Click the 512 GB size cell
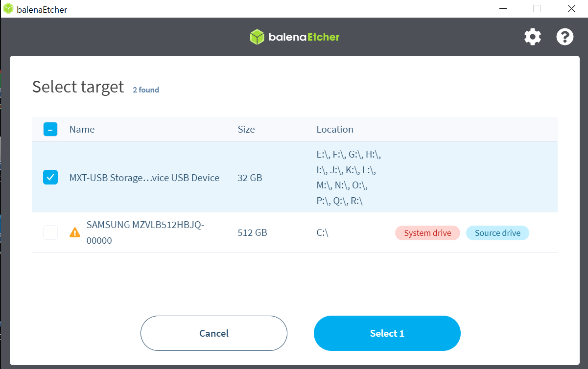The height and width of the screenshot is (369, 588). [253, 233]
